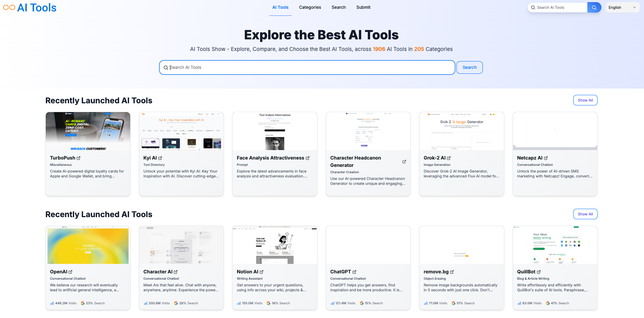The image size is (644, 318).
Task: Show All tools in second Recently Launched section
Action: tap(585, 214)
